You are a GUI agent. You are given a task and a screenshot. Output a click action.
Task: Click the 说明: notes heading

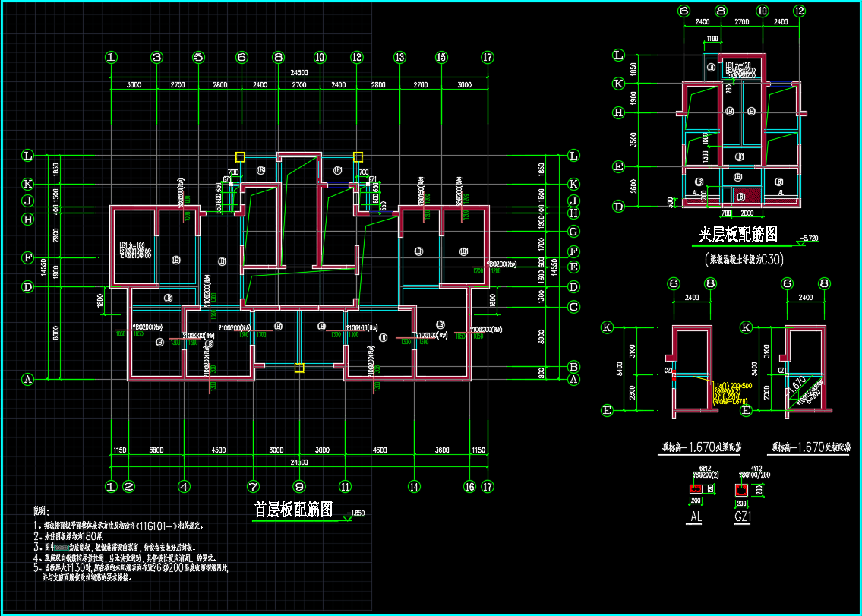pos(41,511)
